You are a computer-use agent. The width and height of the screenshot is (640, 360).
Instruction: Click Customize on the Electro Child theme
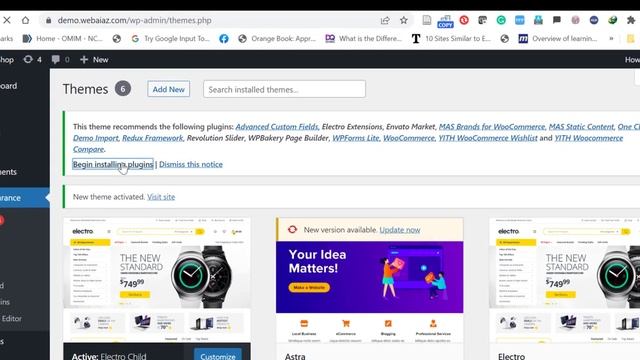(218, 356)
